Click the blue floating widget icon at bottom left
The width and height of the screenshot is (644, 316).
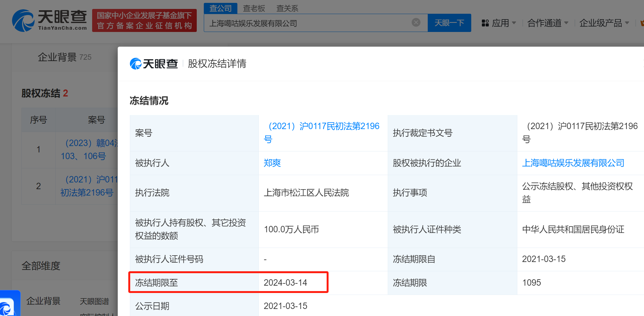(x=10, y=304)
